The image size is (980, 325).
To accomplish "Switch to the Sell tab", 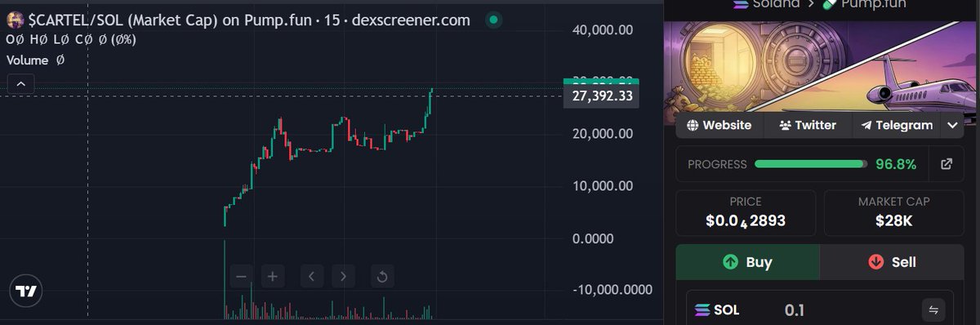I will (x=892, y=262).
